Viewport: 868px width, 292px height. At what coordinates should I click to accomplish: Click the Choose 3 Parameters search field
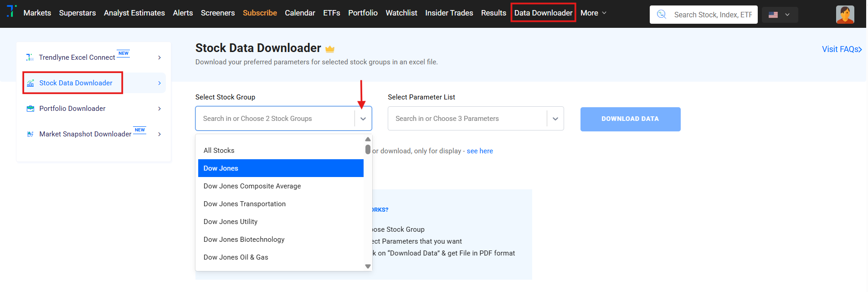pyautogui.click(x=467, y=119)
